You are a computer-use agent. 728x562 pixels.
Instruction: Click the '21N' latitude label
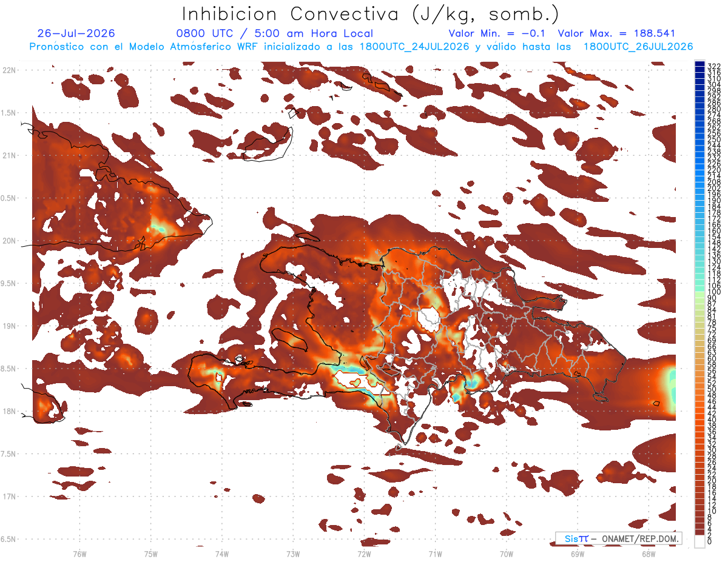8,155
